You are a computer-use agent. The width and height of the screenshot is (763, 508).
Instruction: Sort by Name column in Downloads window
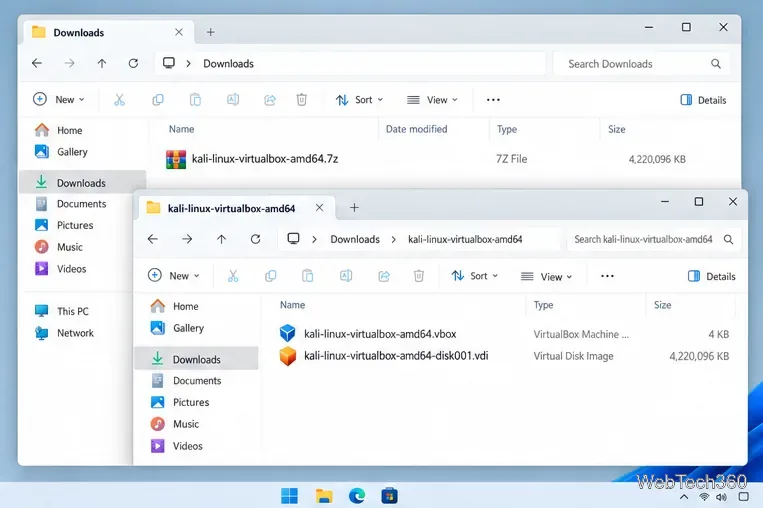182,129
